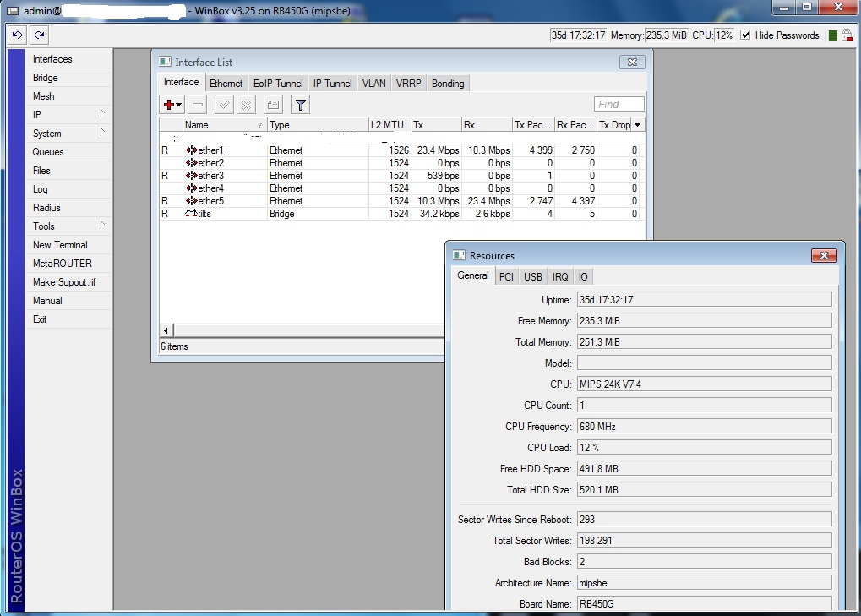Click the CPU Frequency field 680 MHz
861x616 pixels.
tap(705, 427)
